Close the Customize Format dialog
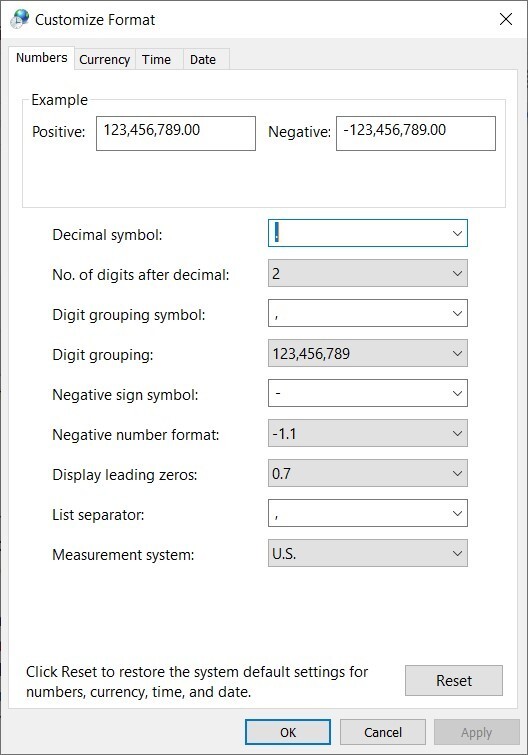The image size is (528, 755). [506, 19]
